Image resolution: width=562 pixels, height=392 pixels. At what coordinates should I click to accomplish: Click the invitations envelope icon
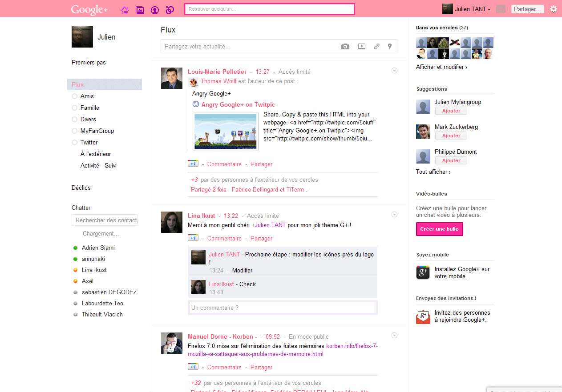tap(423, 316)
